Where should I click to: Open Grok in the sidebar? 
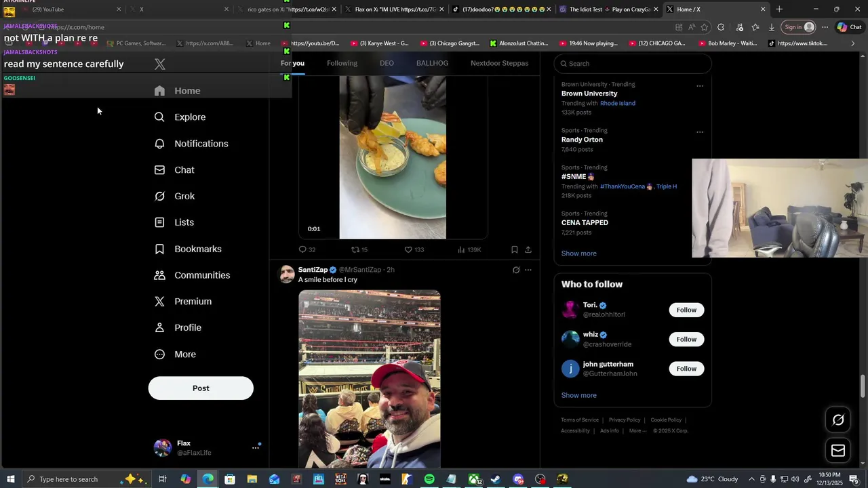tap(175, 196)
